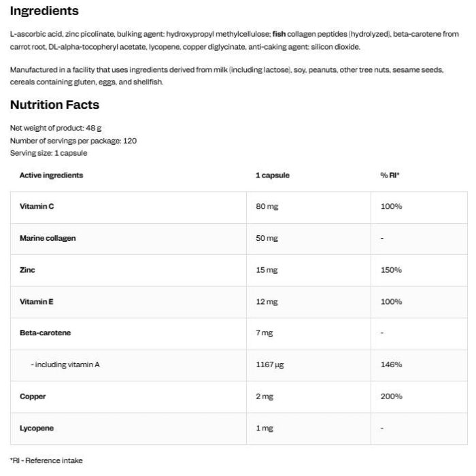Click the RI - Reference intake footnote
Screen dimensions: 476x476
coord(46,460)
